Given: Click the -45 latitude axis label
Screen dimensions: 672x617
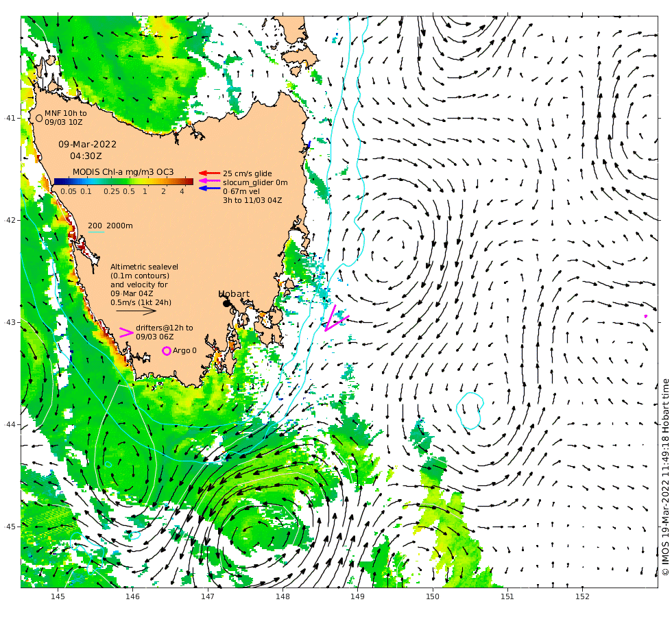Looking at the screenshot, I should (x=10, y=527).
